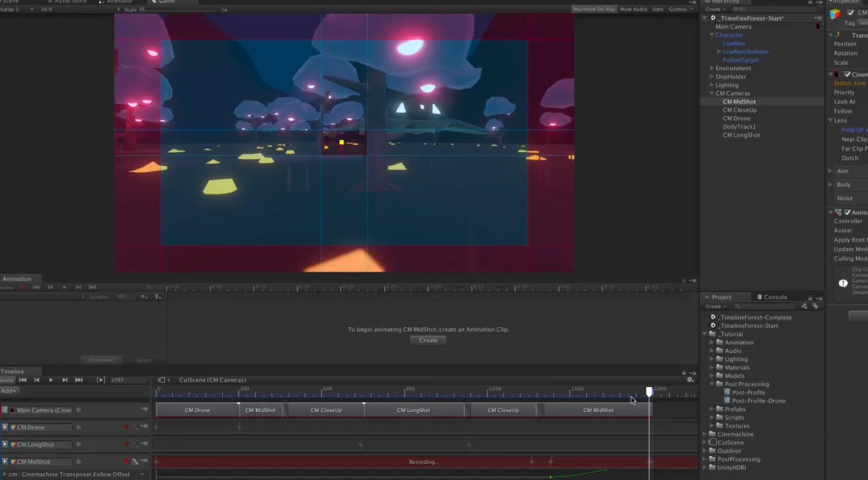Expand Environment in Hierarchy
The width and height of the screenshot is (868, 480).
[712, 68]
